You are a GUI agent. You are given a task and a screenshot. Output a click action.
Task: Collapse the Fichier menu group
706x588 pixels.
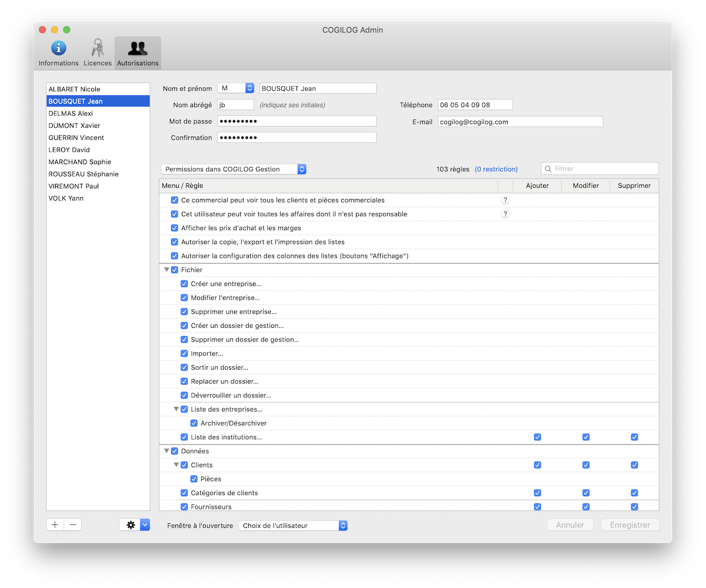[x=166, y=270]
